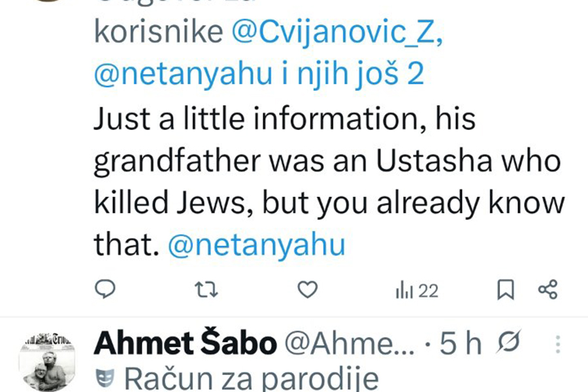Screen dimensions: 588x392
Task: Like the tweet with heart icon
Action: [x=308, y=289]
